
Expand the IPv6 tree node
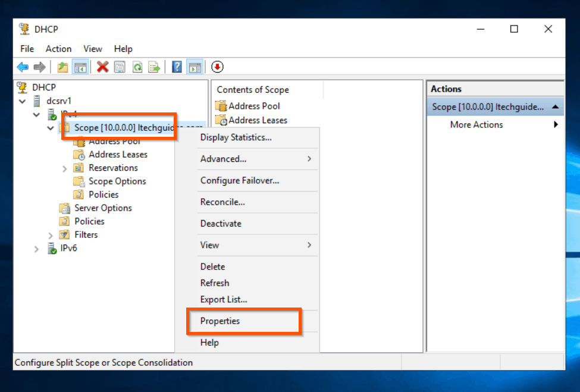(x=36, y=248)
